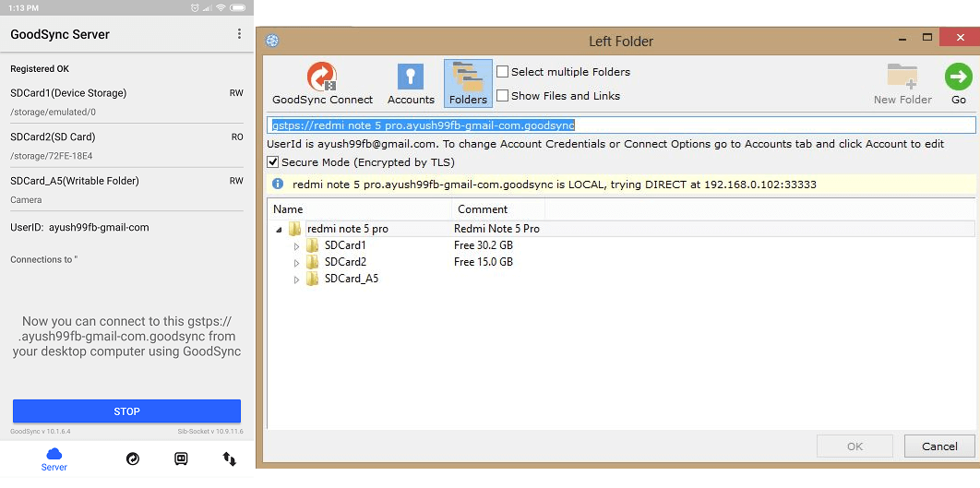Open the Accounts tab

point(411,84)
